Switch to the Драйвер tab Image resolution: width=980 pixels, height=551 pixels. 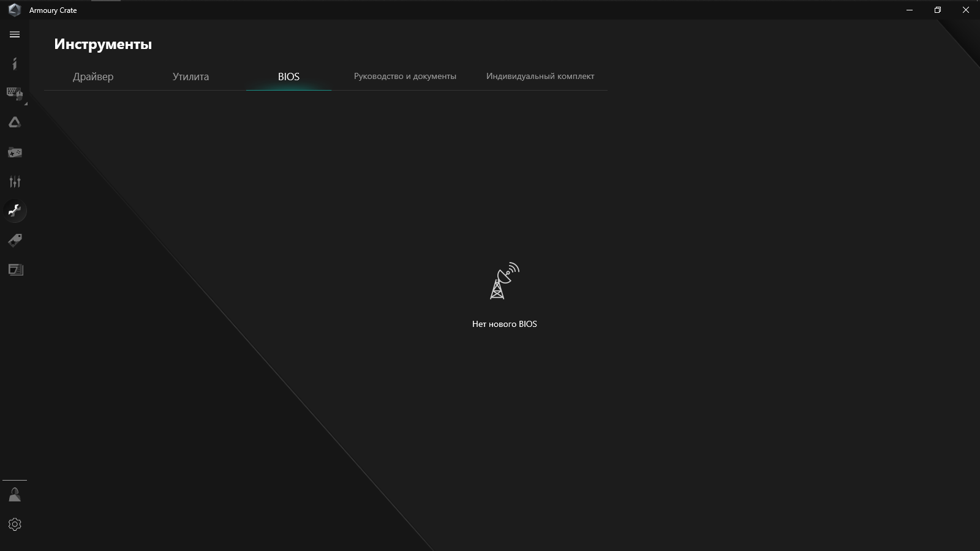93,77
